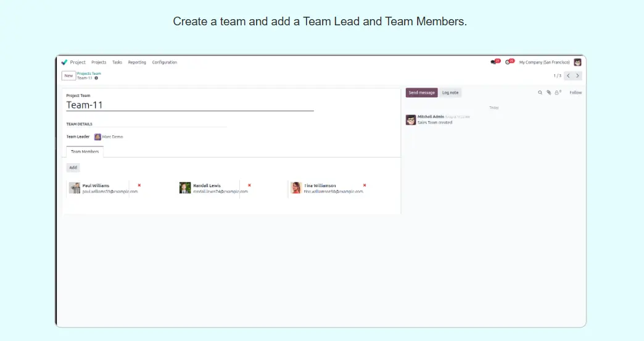Click the Team-11 name input field
Screen dimensions: 644x341
pos(190,105)
